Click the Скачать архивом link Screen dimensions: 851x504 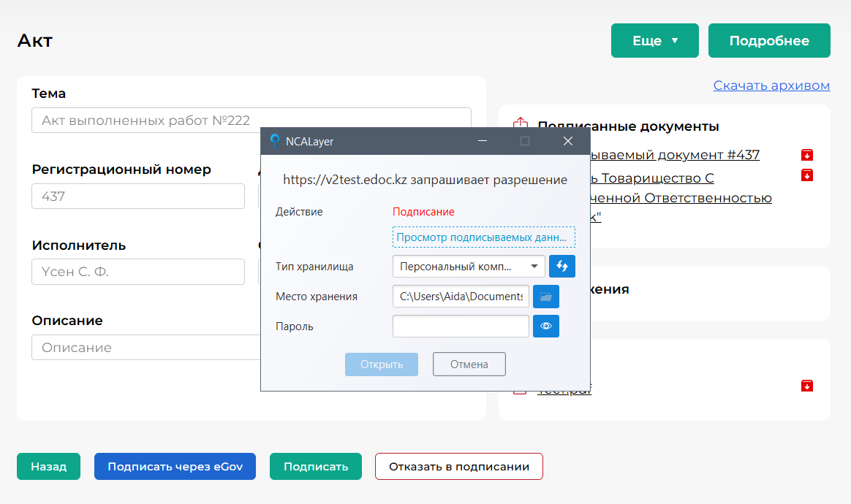[x=771, y=85]
